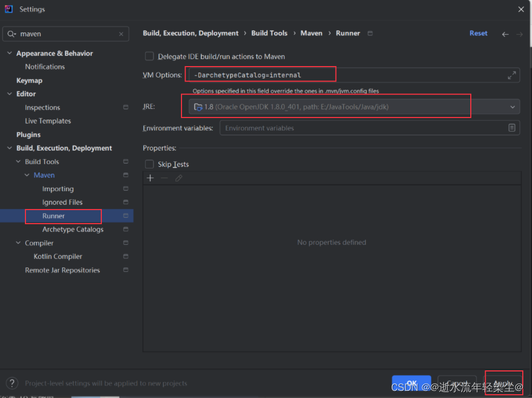The image size is (532, 398).
Task: Click project-level icon beside Inspections
Action: tap(126, 107)
